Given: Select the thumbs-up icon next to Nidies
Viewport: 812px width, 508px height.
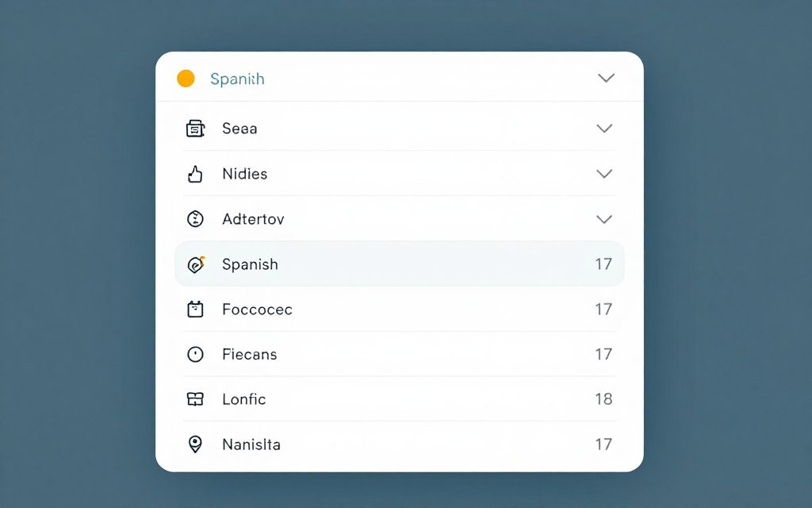Looking at the screenshot, I should click(x=195, y=173).
